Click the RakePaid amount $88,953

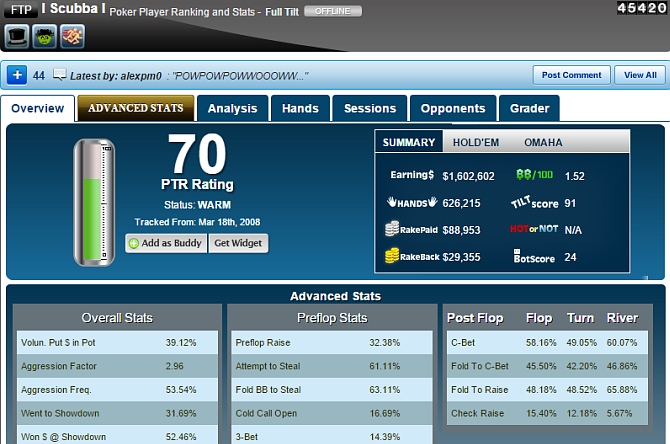[x=461, y=230]
